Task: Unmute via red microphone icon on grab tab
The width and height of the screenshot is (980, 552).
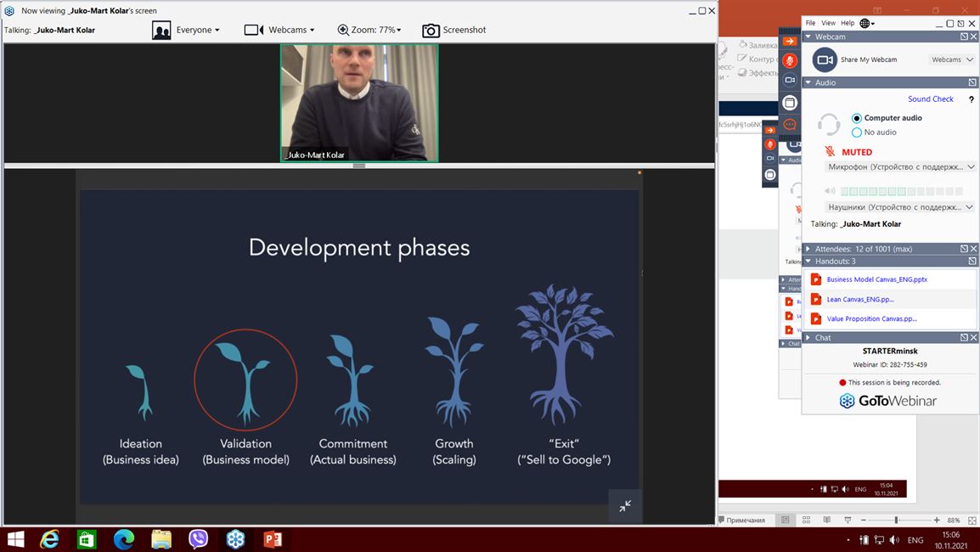Action: click(790, 60)
